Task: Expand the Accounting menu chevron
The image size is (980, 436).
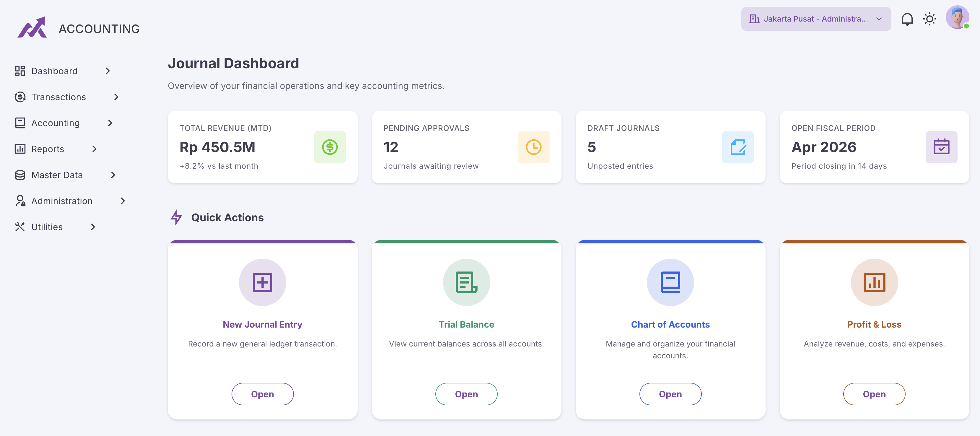Action: pyautogui.click(x=110, y=123)
